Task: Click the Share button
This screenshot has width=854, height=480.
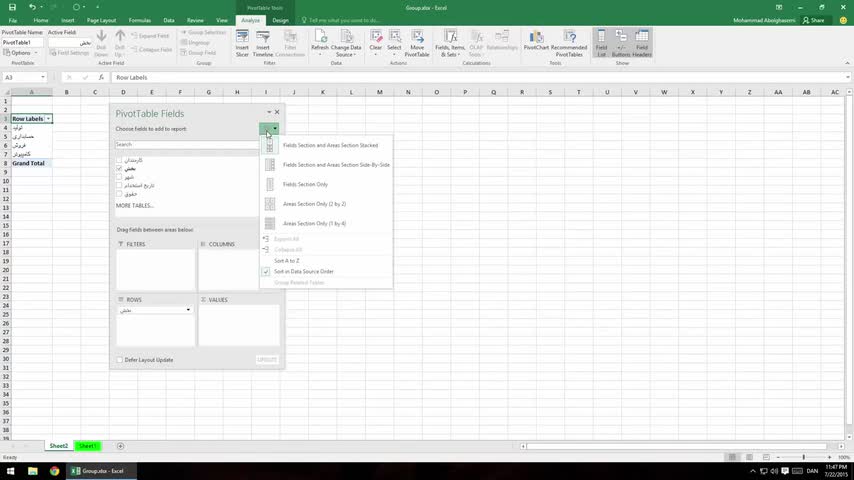Action: click(814, 20)
